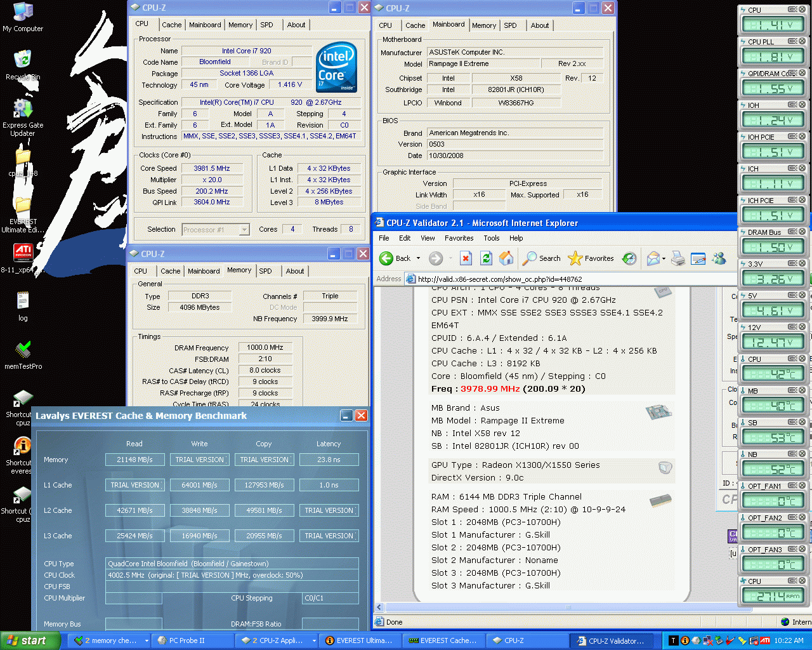This screenshot has height=650, width=812.
Task: Open the IE File menu
Action: coord(384,238)
